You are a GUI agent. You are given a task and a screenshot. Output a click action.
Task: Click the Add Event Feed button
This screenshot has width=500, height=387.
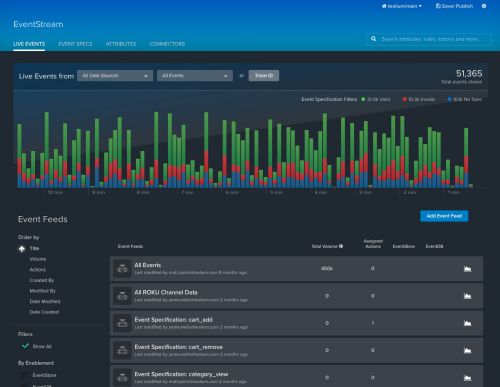coord(444,216)
